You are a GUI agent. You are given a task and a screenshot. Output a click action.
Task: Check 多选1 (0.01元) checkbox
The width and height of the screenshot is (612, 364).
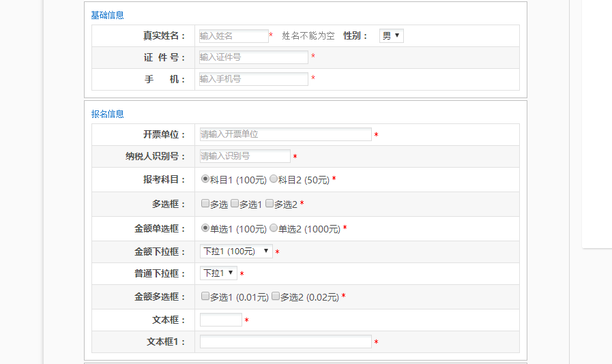[205, 297]
